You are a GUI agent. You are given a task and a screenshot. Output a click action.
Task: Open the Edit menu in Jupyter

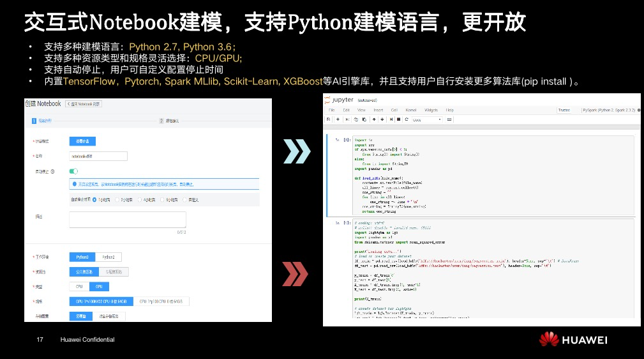click(346, 110)
